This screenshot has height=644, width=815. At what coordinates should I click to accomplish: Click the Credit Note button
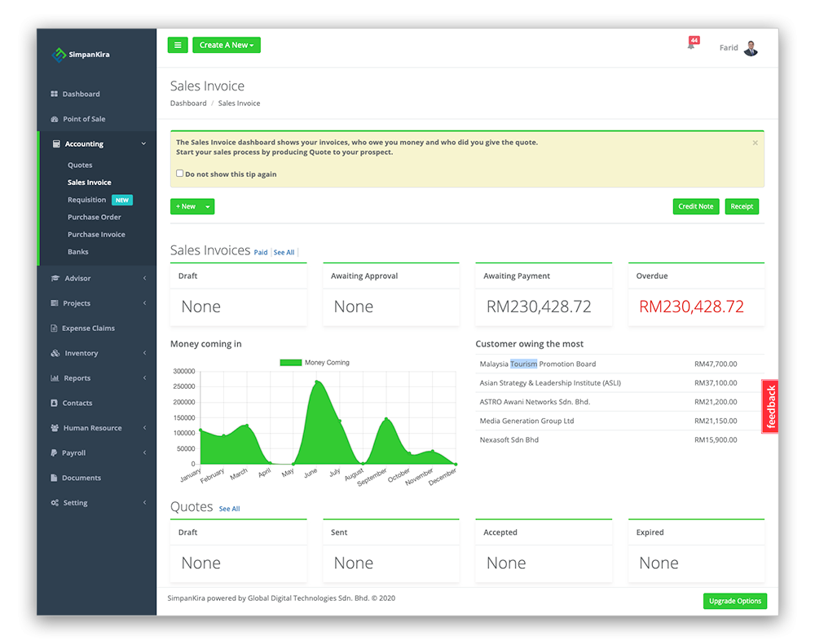[x=695, y=206]
